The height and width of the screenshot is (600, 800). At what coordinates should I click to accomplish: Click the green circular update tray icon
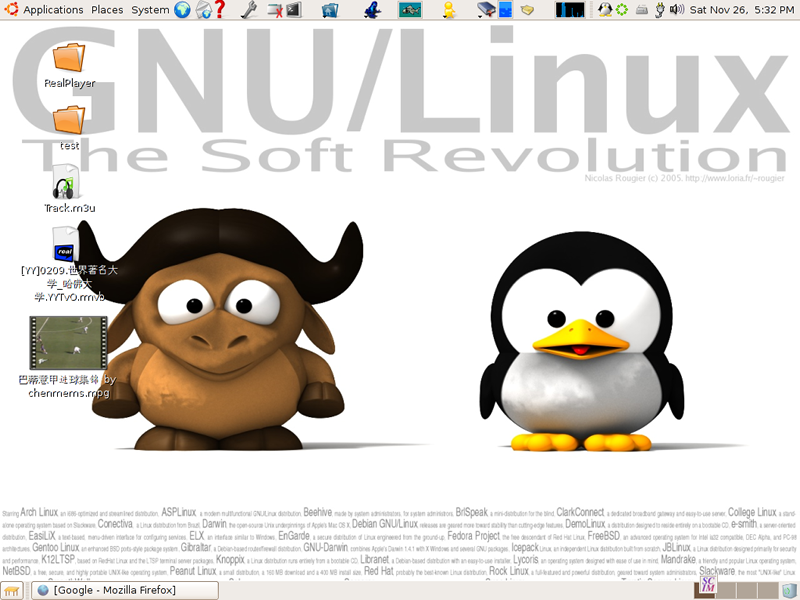click(621, 9)
